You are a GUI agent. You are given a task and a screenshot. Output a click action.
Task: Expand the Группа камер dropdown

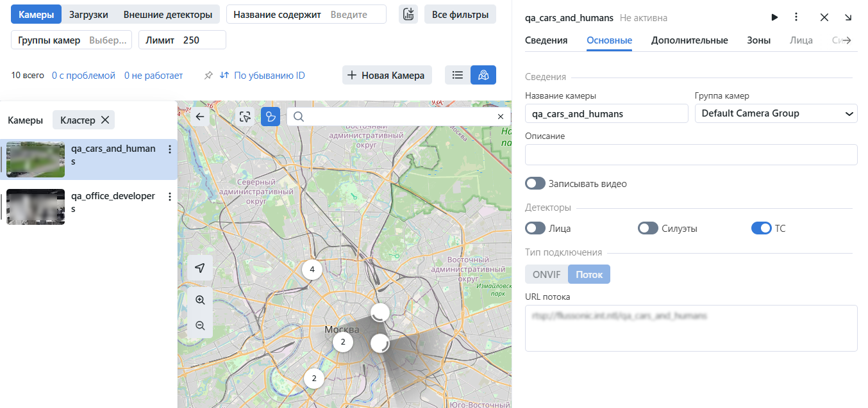coord(776,113)
